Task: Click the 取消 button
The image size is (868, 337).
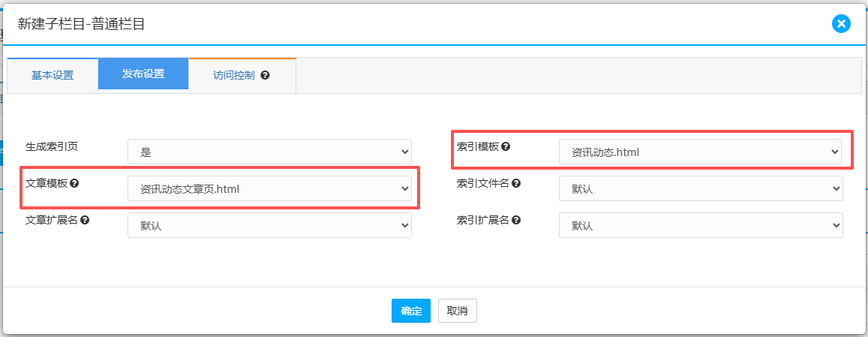Action: [x=457, y=311]
